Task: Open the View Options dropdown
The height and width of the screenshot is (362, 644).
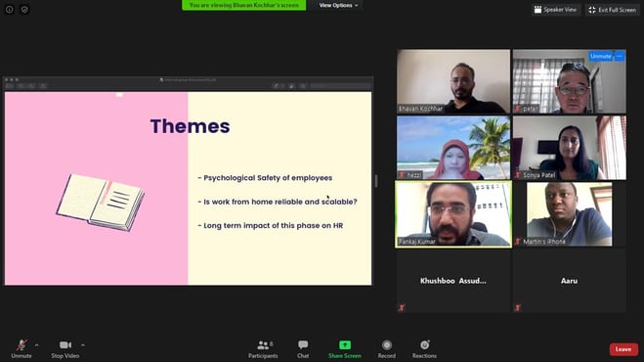Action: [x=338, y=5]
